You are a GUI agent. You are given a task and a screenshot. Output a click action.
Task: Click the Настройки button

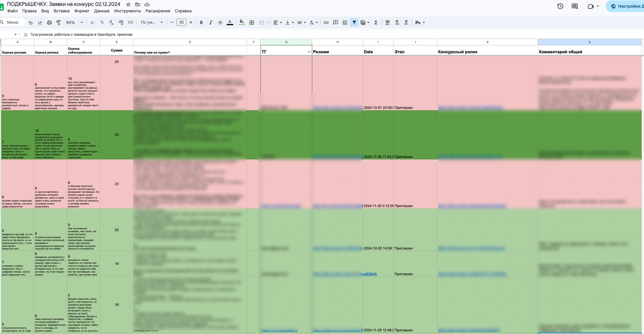(x=625, y=6)
